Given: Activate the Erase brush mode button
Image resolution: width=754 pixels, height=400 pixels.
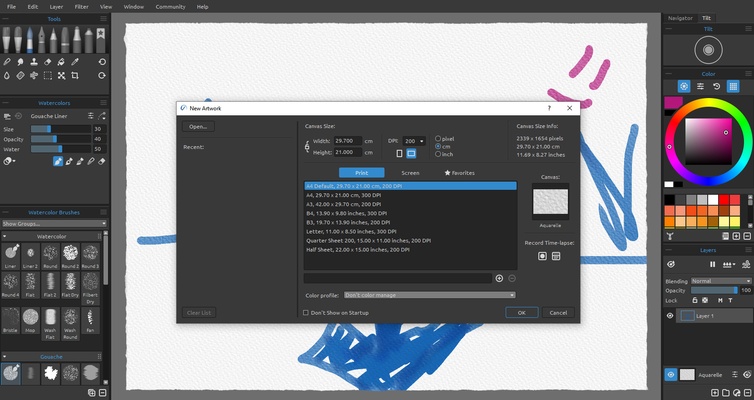Looking at the screenshot, I should click(x=101, y=162).
